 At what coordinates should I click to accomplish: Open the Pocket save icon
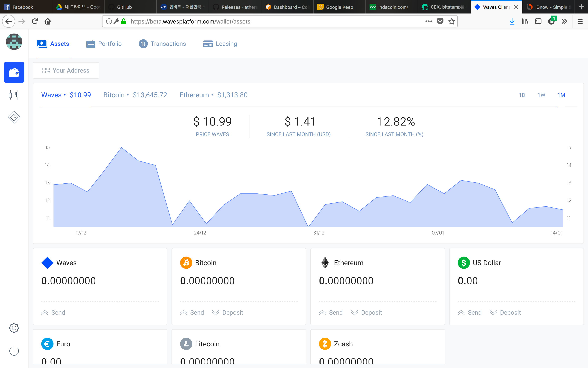pyautogui.click(x=440, y=21)
